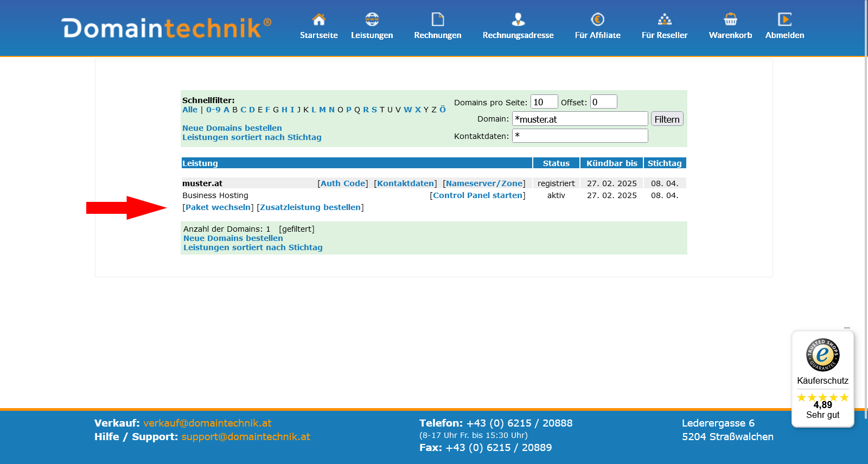
Task: Click the Domaintechnik logo
Action: 167,28
